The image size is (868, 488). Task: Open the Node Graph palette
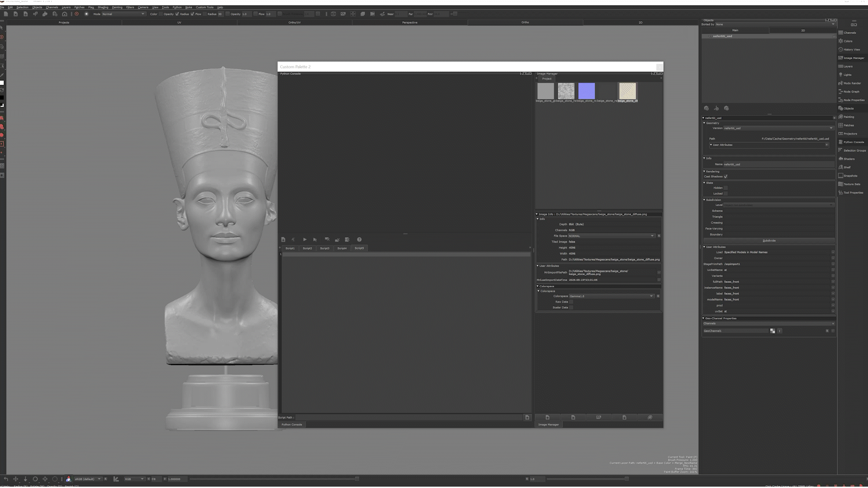[851, 92]
